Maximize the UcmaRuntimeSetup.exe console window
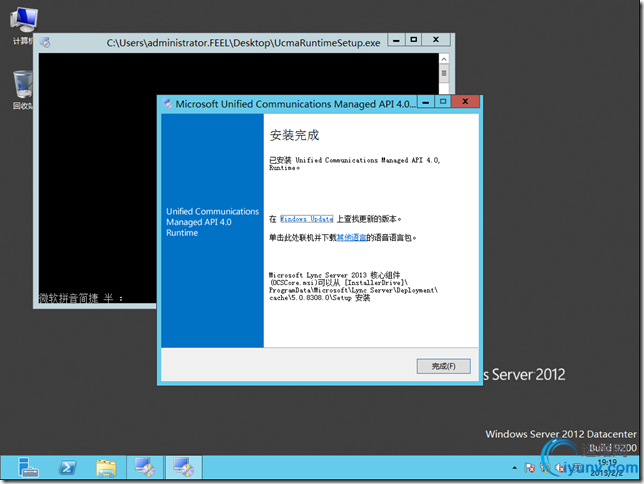The width and height of the screenshot is (644, 484). tap(414, 40)
